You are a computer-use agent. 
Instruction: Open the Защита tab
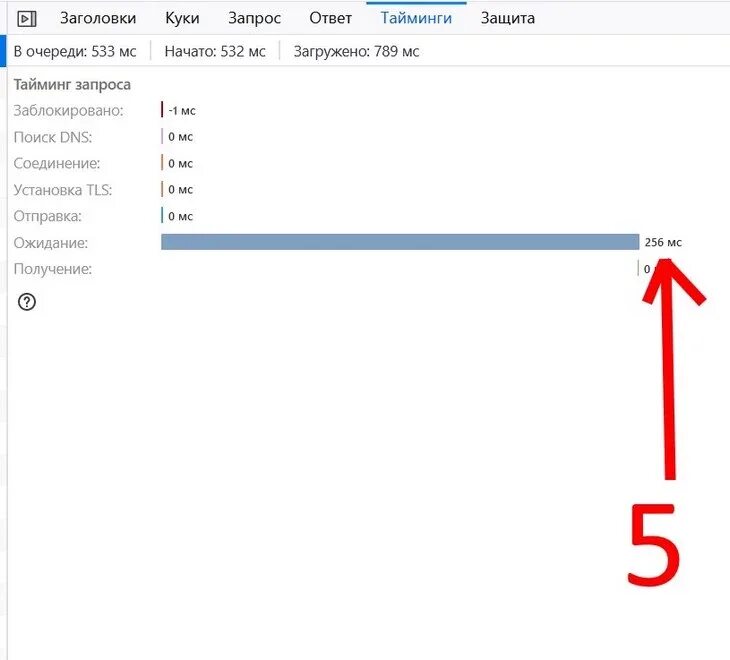click(507, 18)
